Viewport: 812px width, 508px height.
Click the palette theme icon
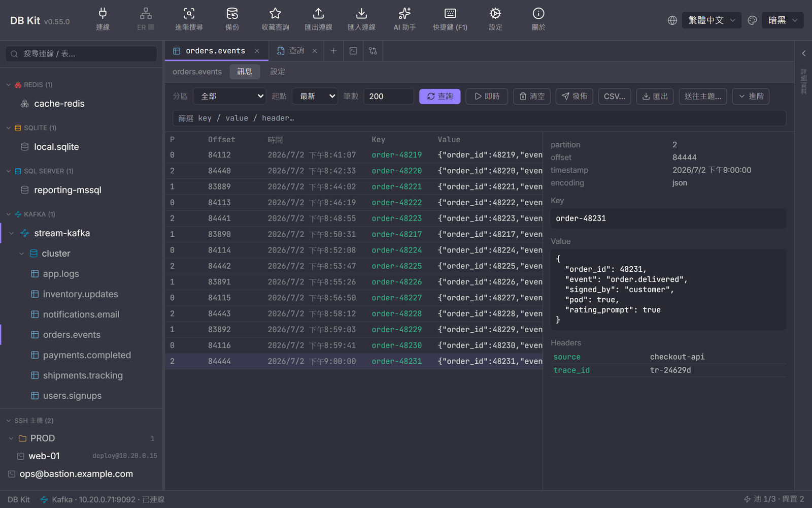point(752,20)
